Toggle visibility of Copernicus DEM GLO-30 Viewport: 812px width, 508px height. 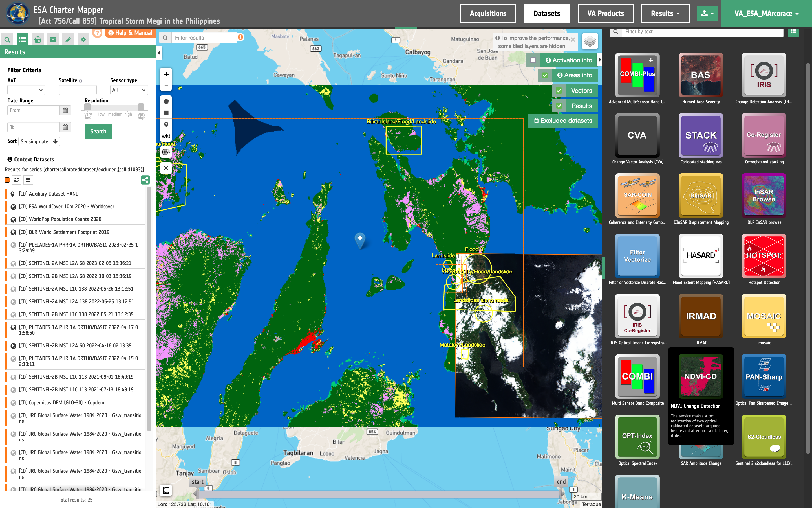point(14,403)
